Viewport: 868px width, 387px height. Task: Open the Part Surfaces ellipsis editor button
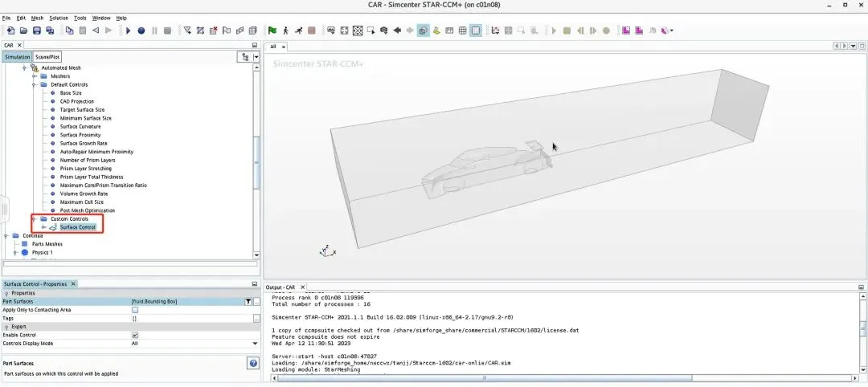(256, 302)
